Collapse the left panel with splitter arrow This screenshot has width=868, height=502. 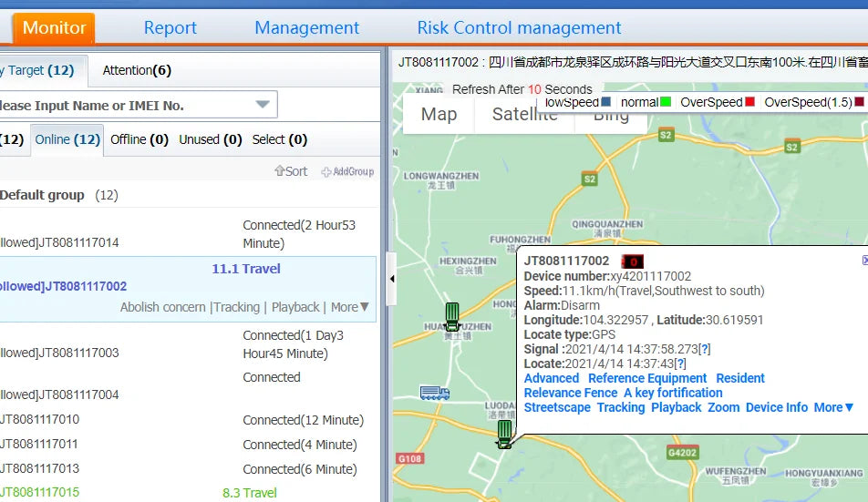click(x=392, y=278)
